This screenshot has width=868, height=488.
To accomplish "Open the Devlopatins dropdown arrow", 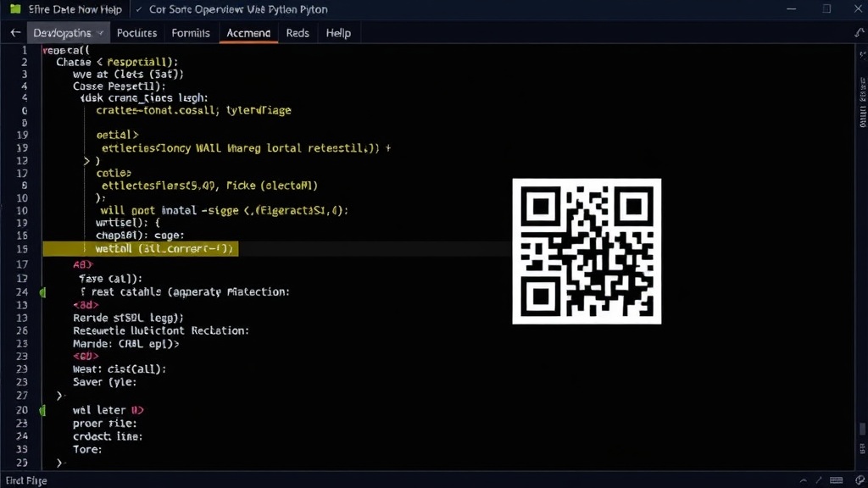I will pyautogui.click(x=100, y=33).
